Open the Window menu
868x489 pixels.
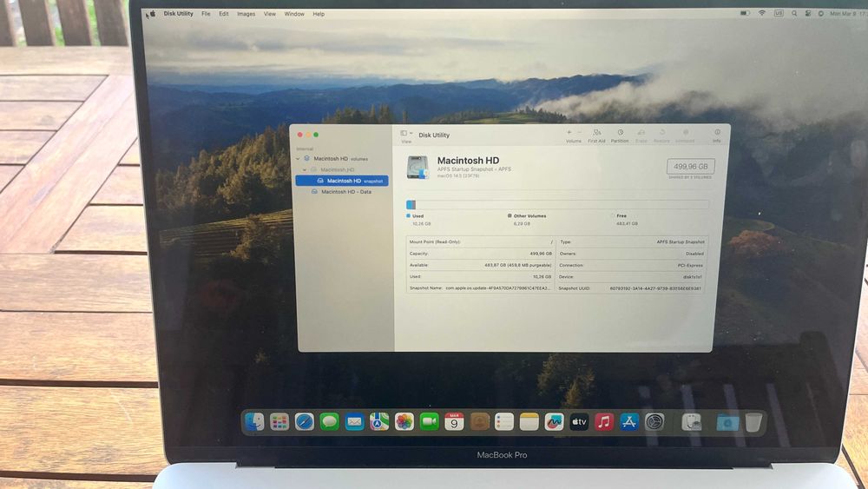coord(294,14)
